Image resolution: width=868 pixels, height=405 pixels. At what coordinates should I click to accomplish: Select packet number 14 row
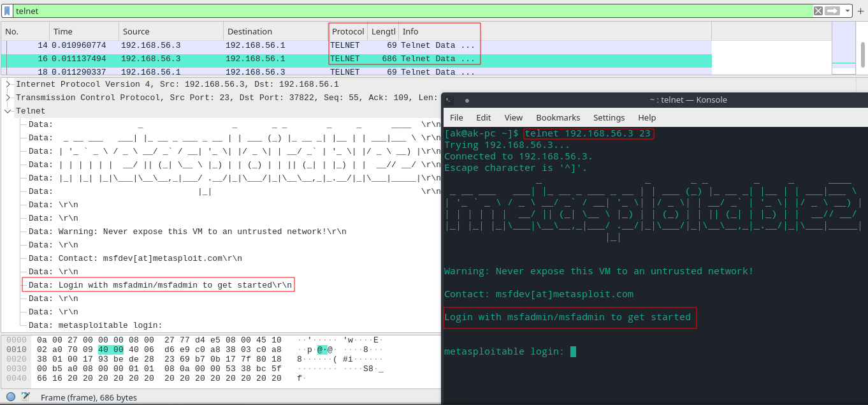pyautogui.click(x=356, y=45)
